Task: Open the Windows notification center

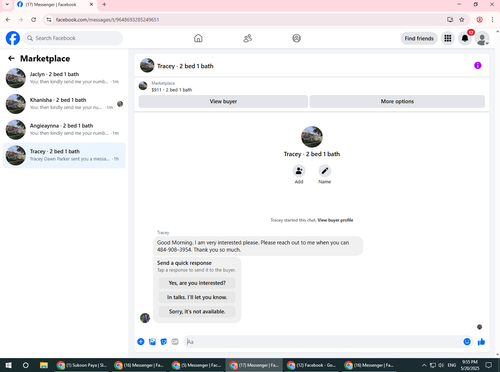Action: pos(489,365)
